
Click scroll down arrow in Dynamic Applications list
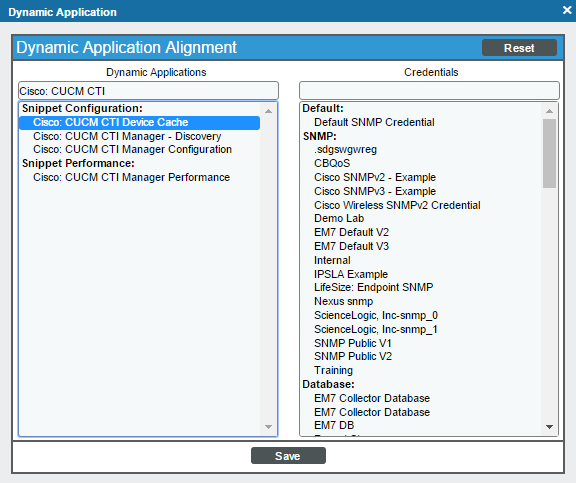(x=269, y=427)
